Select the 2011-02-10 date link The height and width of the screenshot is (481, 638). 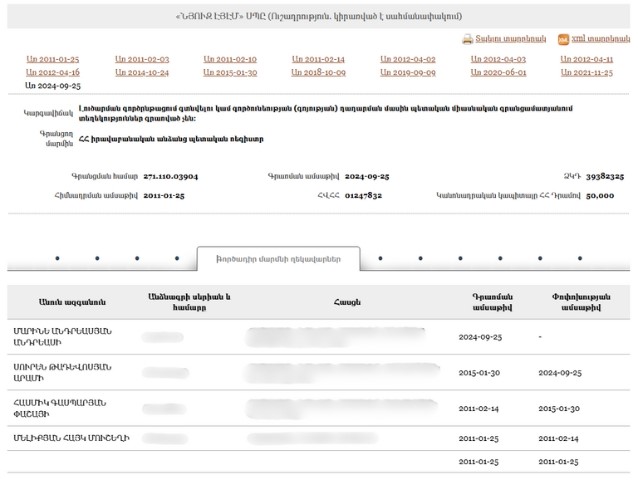pos(229,60)
